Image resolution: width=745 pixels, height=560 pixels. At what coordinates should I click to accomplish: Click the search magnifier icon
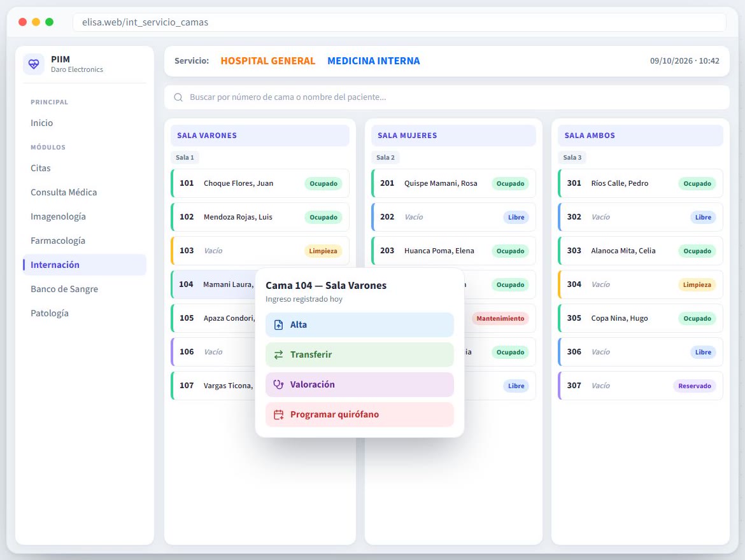178,97
